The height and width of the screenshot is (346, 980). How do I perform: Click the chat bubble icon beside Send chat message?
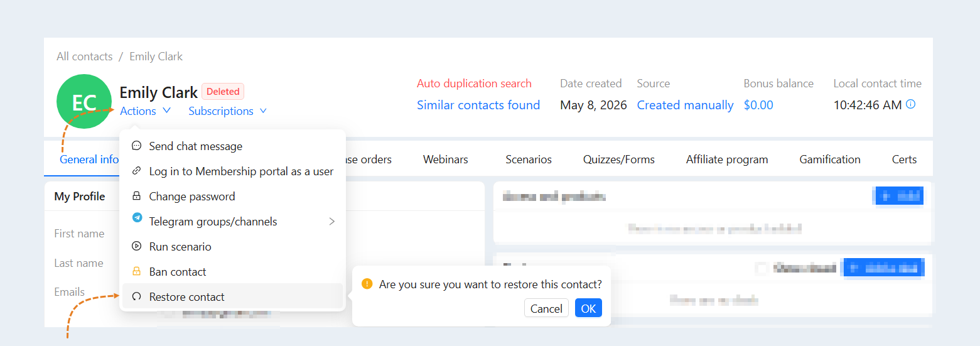click(136, 146)
